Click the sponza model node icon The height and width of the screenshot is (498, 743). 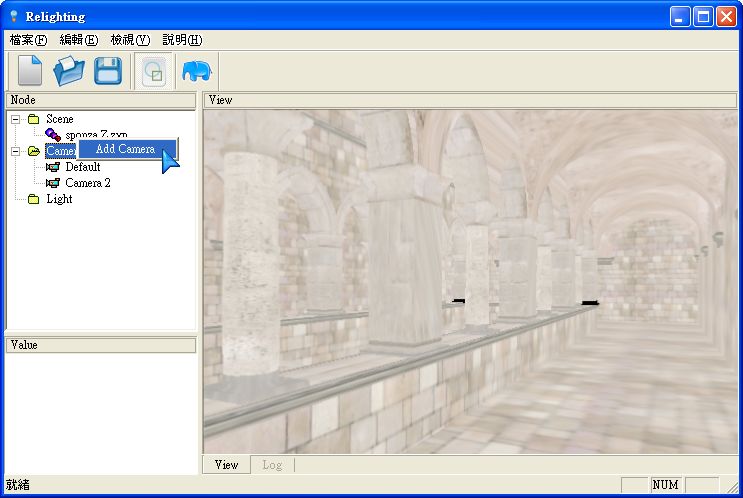[x=53, y=135]
